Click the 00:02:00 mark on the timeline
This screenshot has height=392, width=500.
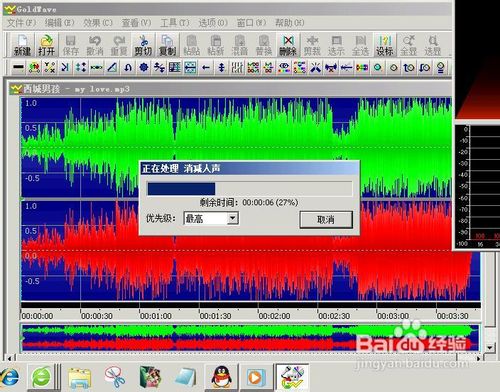(274, 315)
